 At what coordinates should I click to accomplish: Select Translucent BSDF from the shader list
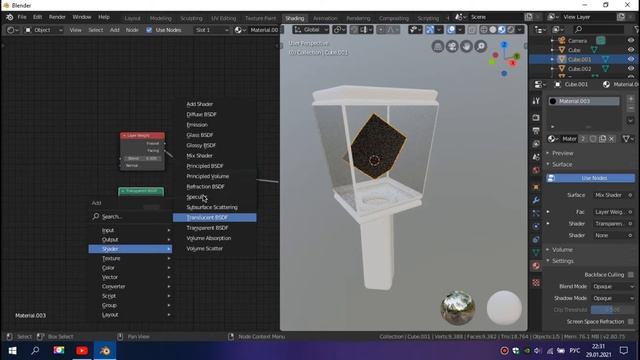tap(214, 218)
